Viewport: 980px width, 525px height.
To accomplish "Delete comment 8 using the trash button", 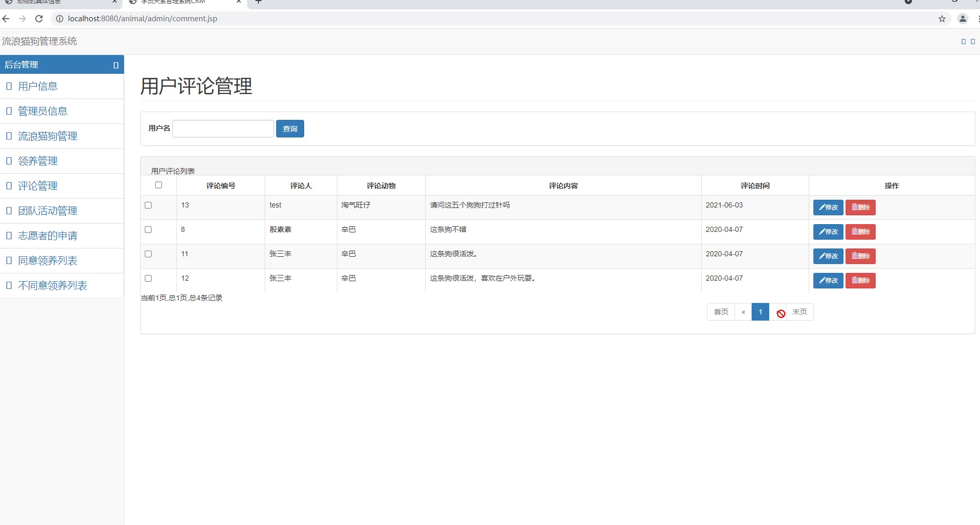I will [x=860, y=232].
